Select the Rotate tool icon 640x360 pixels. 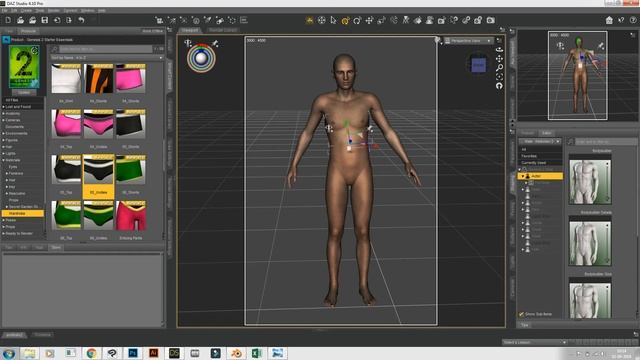(357, 20)
